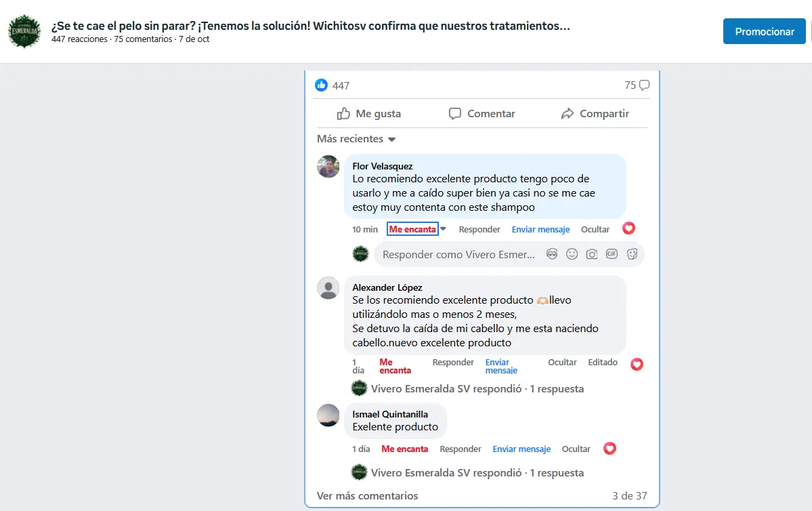
Task: Expand Vivero Esmeralda reply under Alexander López
Action: point(477,389)
